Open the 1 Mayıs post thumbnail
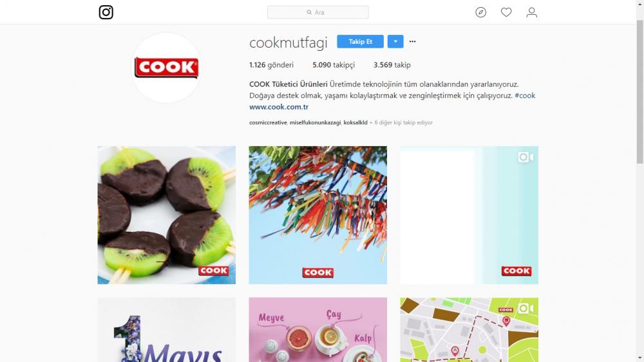644x362 pixels. point(166,330)
